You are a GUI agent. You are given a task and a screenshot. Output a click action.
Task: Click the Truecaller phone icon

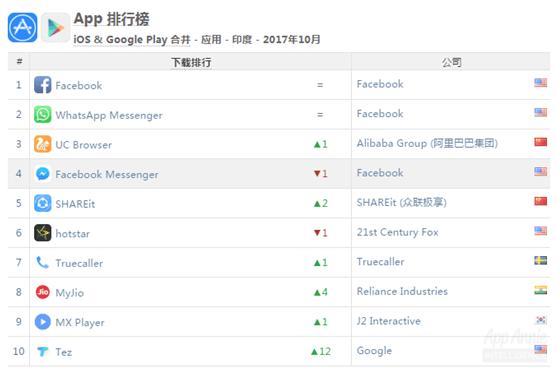[43, 263]
